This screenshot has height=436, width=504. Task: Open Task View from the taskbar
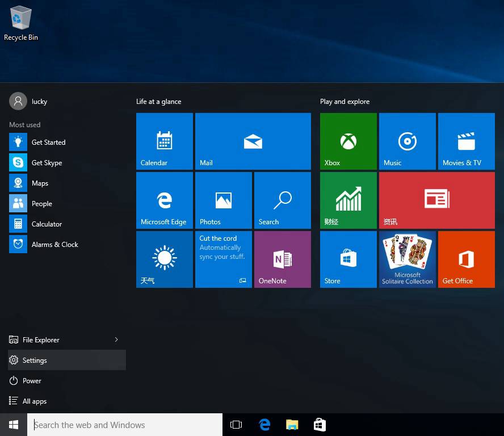[236, 425]
